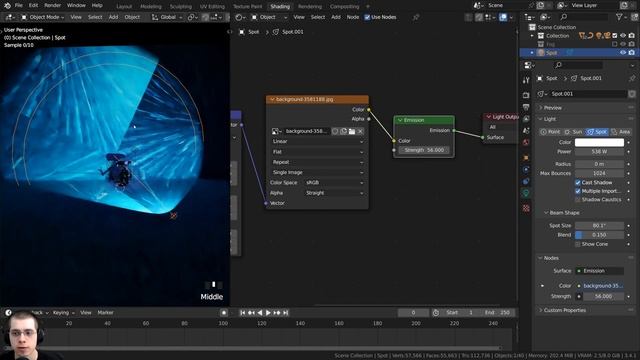The width and height of the screenshot is (640, 360).
Task: Open the Flat projection dropdown in image node
Action: [317, 152]
